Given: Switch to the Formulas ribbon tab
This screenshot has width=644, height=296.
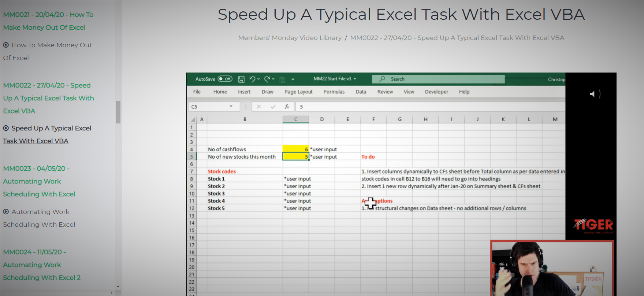Looking at the screenshot, I should pos(334,92).
